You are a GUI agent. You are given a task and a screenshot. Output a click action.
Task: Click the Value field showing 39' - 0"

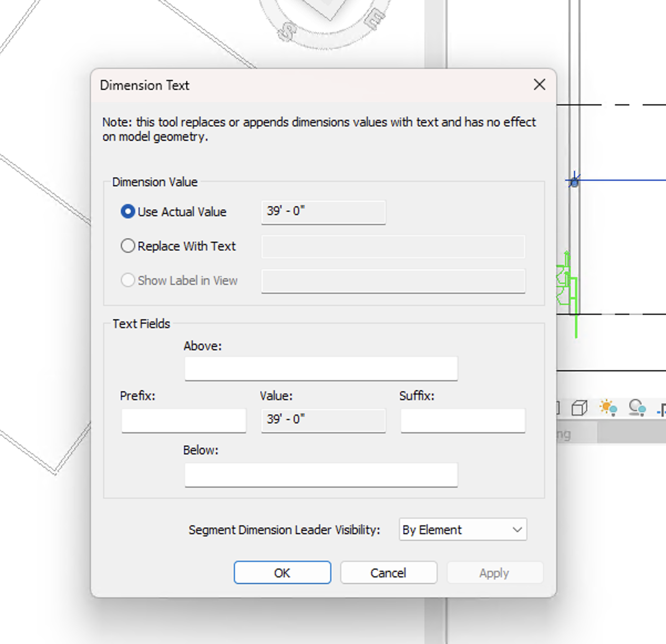323,420
